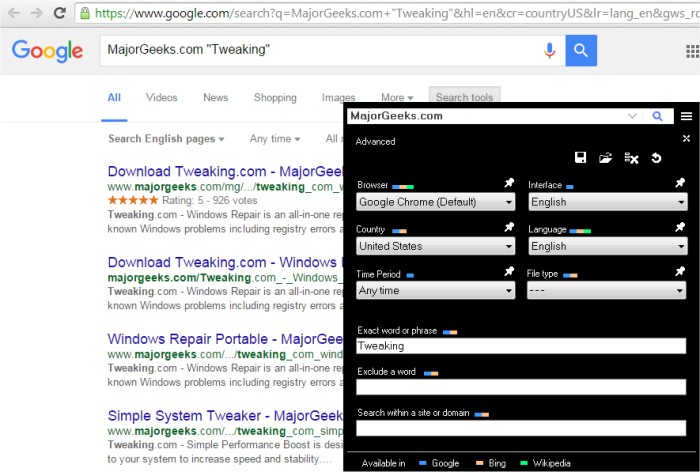Click the search magnifier in black panel
This screenshot has width=700, height=472.
point(657,116)
